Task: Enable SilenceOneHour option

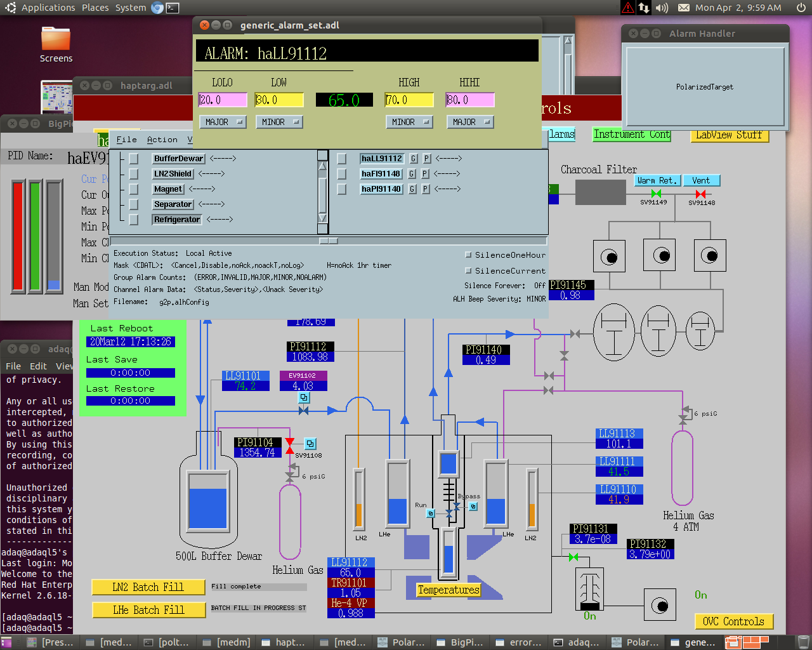Action: tap(468, 255)
